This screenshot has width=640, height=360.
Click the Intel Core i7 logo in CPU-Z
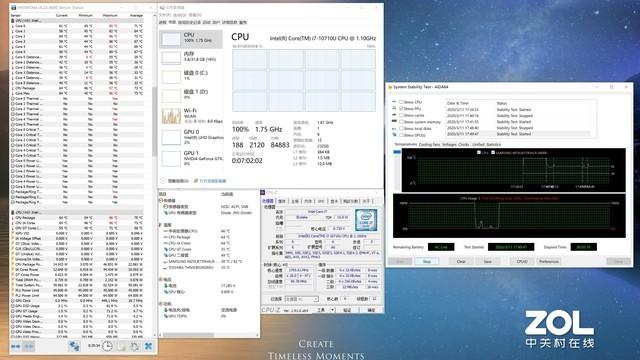tap(366, 220)
